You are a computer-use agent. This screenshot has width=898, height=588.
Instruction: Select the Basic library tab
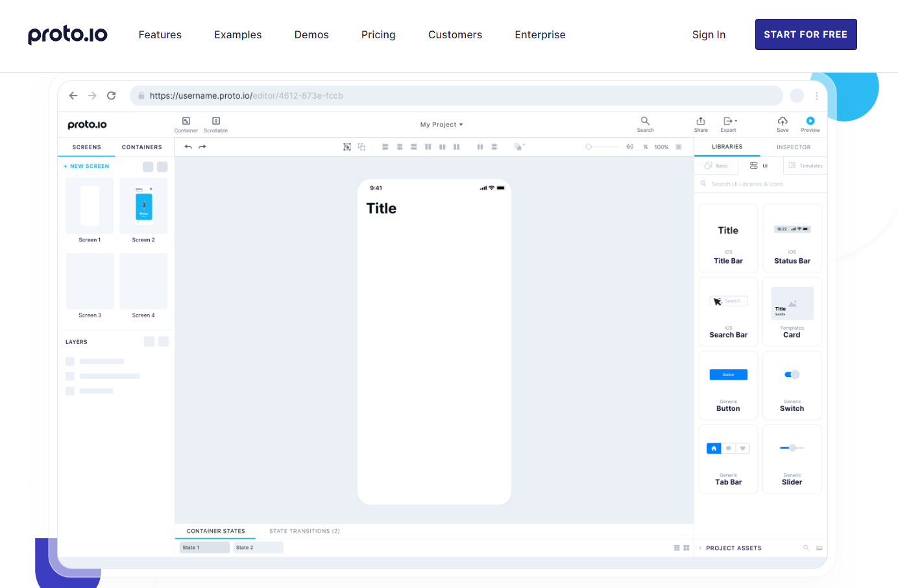tap(716, 165)
